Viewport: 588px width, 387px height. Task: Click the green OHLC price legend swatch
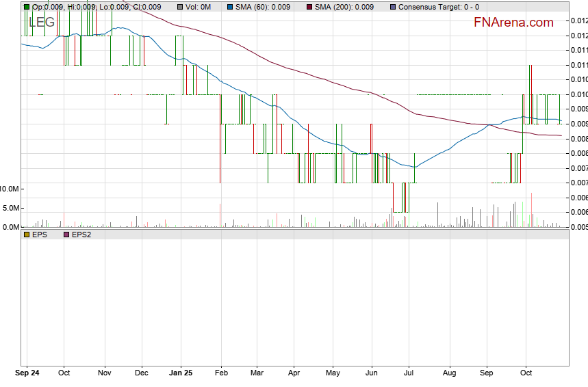(x=27, y=7)
